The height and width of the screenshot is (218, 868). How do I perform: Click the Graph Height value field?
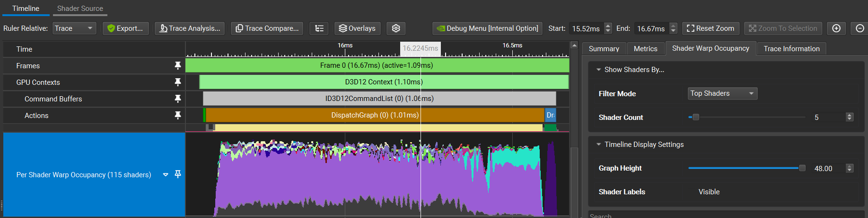(828, 168)
